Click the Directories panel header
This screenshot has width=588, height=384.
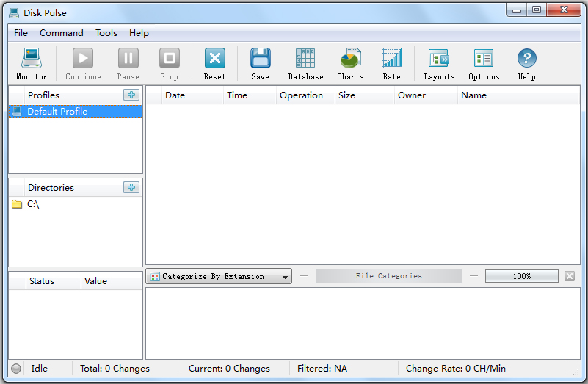pos(51,187)
